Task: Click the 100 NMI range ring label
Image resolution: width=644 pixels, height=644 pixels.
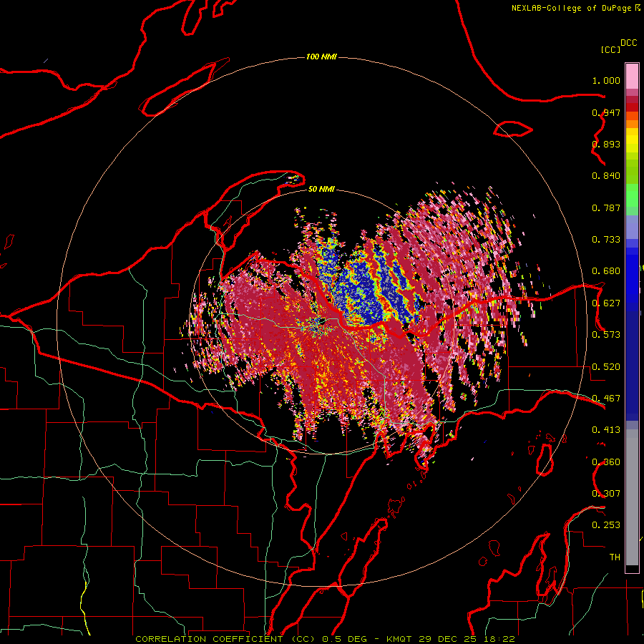Action: [x=321, y=57]
